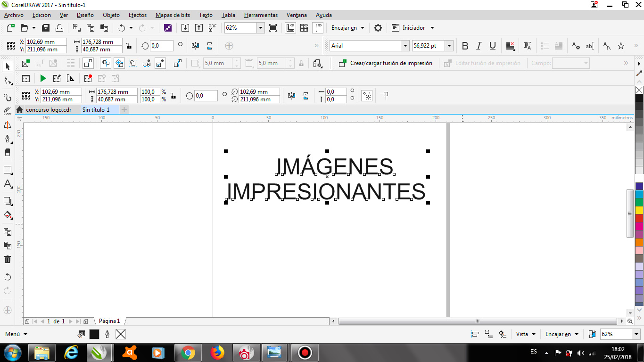Click the trash can delete icon
Viewport: 644px width, 362px height.
pos(8,259)
